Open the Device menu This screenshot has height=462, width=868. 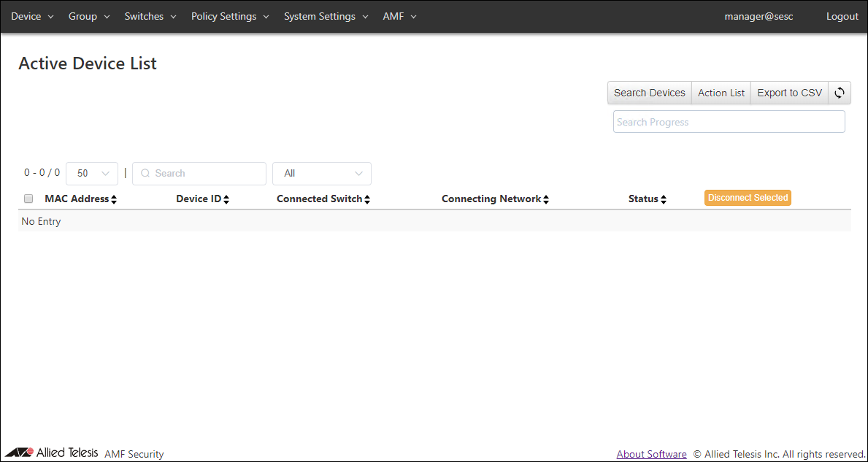coord(32,16)
